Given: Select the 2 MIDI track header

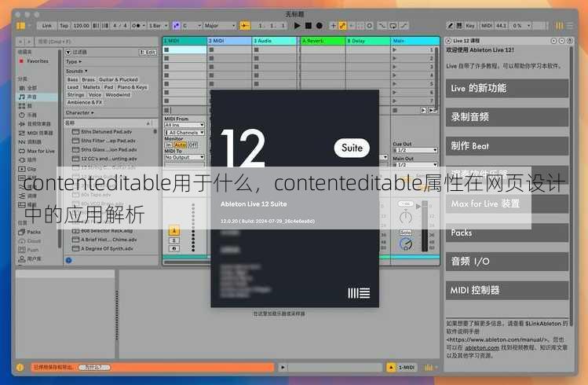Looking at the screenshot, I should [229, 41].
